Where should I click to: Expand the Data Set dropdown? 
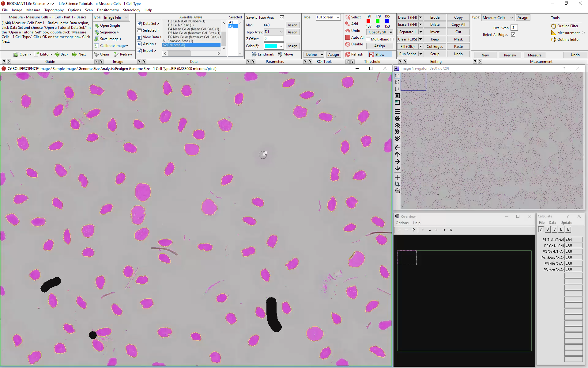pos(151,23)
